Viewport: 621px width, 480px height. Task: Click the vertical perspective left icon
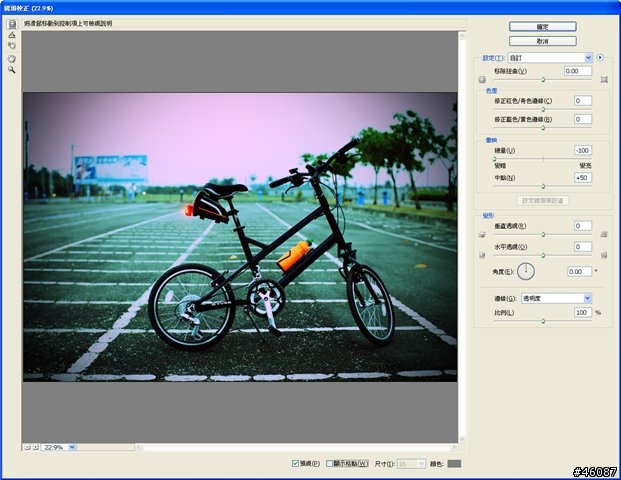point(482,234)
